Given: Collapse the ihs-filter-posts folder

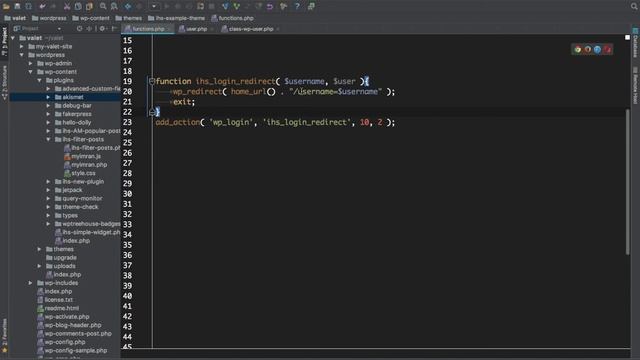Looking at the screenshot, I should [48, 139].
